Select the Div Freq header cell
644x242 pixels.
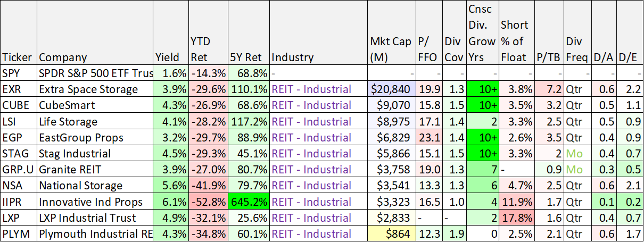tap(577, 33)
